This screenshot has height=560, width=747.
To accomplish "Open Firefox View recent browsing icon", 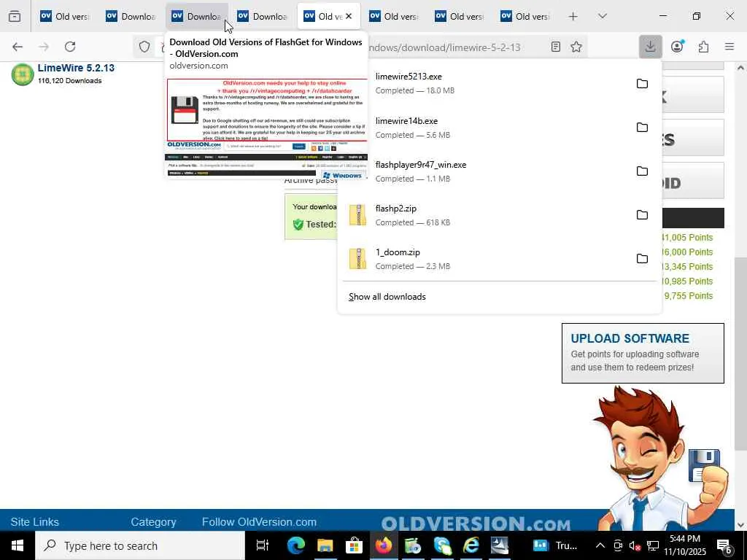I will coord(15,16).
